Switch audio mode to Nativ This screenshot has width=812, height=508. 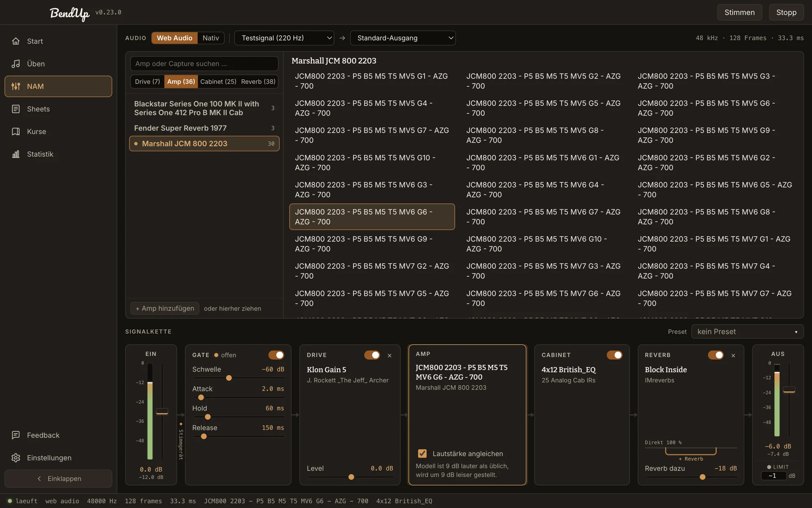point(211,38)
